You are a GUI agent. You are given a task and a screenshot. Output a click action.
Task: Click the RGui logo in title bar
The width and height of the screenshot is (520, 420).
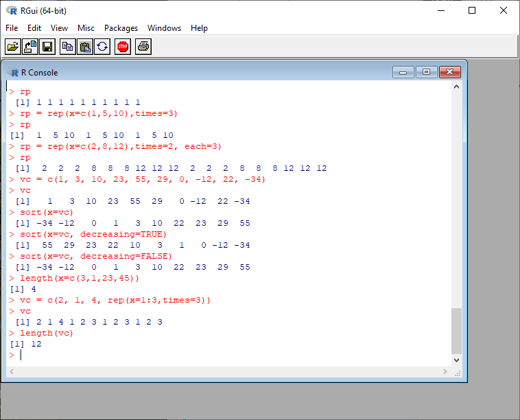tap(12, 10)
